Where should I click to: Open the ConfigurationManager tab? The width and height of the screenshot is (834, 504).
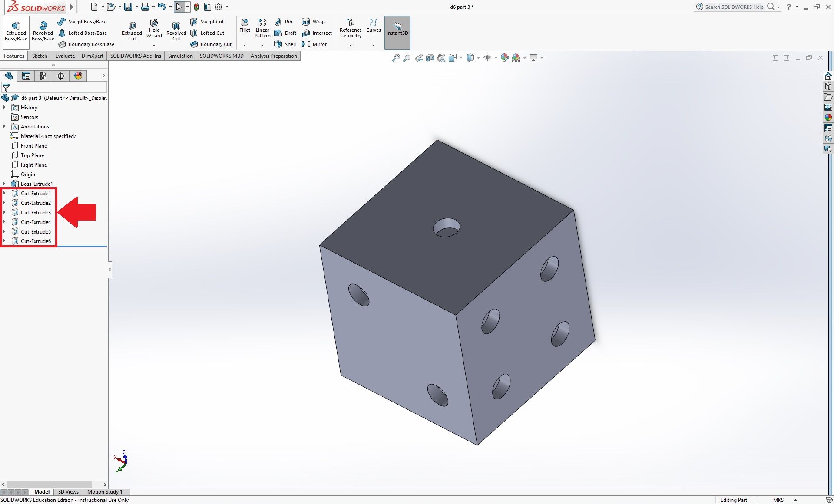tap(43, 76)
